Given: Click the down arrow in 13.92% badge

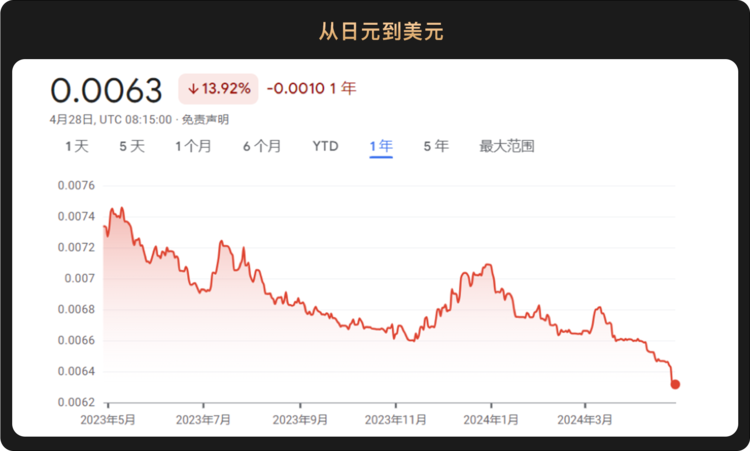Looking at the screenshot, I should [193, 89].
